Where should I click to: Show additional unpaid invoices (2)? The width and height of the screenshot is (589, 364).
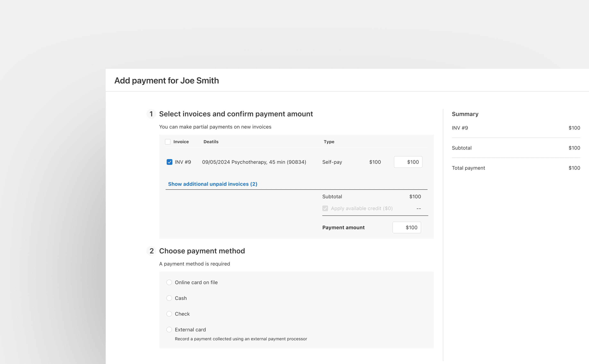click(x=212, y=184)
